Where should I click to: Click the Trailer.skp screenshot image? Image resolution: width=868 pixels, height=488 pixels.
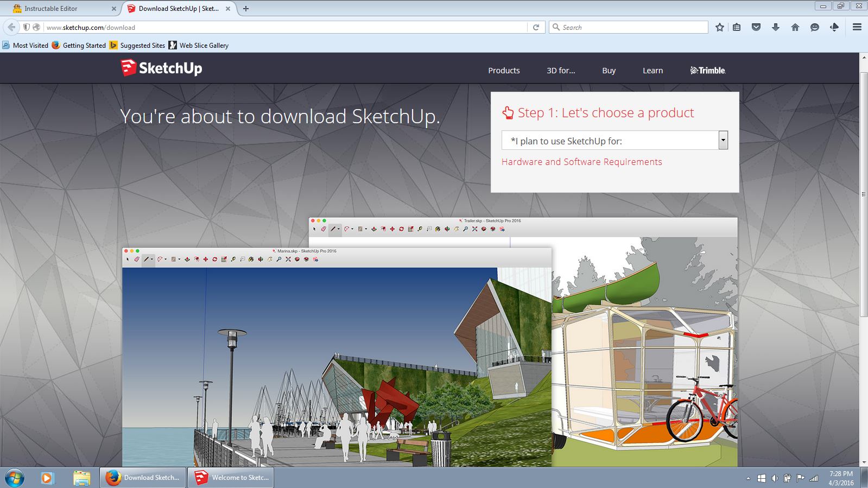tap(645, 342)
